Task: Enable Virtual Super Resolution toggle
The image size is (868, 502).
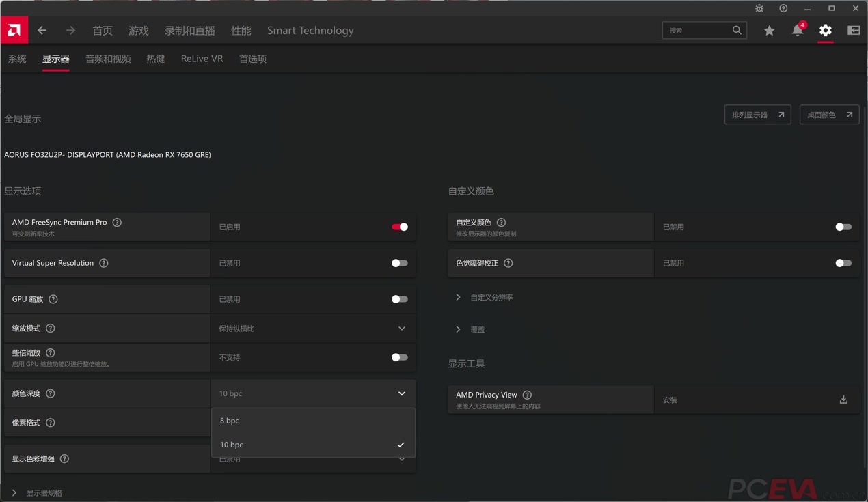Action: (x=400, y=263)
